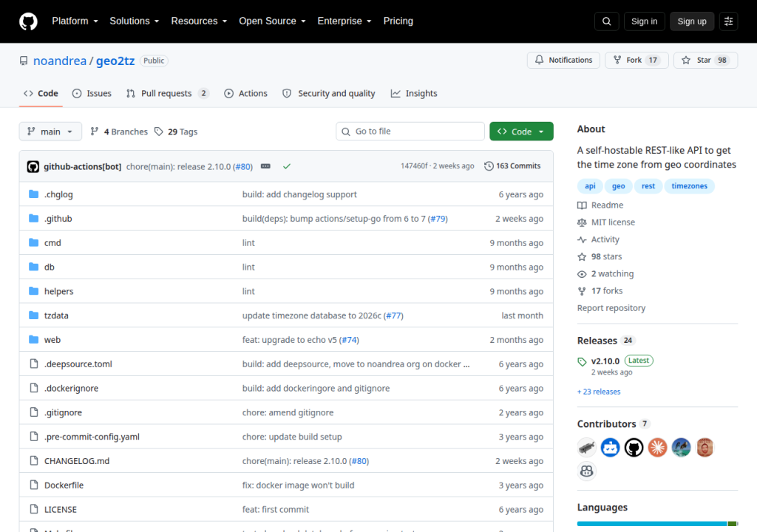Open the v2.10.0 latest release tag
Image resolution: width=757 pixels, height=532 pixels.
point(605,361)
